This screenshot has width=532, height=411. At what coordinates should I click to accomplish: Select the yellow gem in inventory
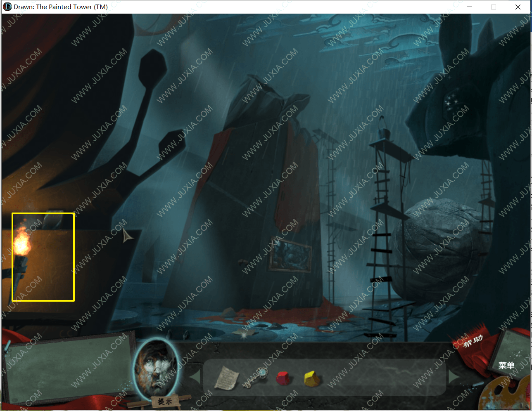tap(312, 378)
